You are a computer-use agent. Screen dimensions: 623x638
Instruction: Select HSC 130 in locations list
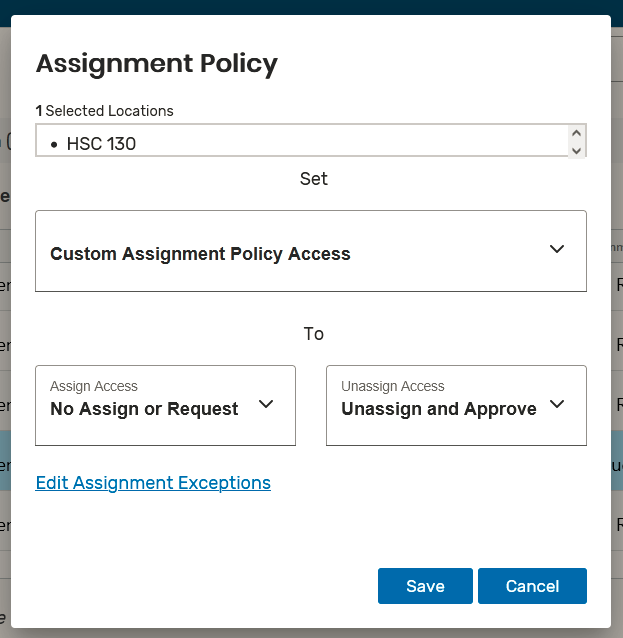click(x=101, y=144)
